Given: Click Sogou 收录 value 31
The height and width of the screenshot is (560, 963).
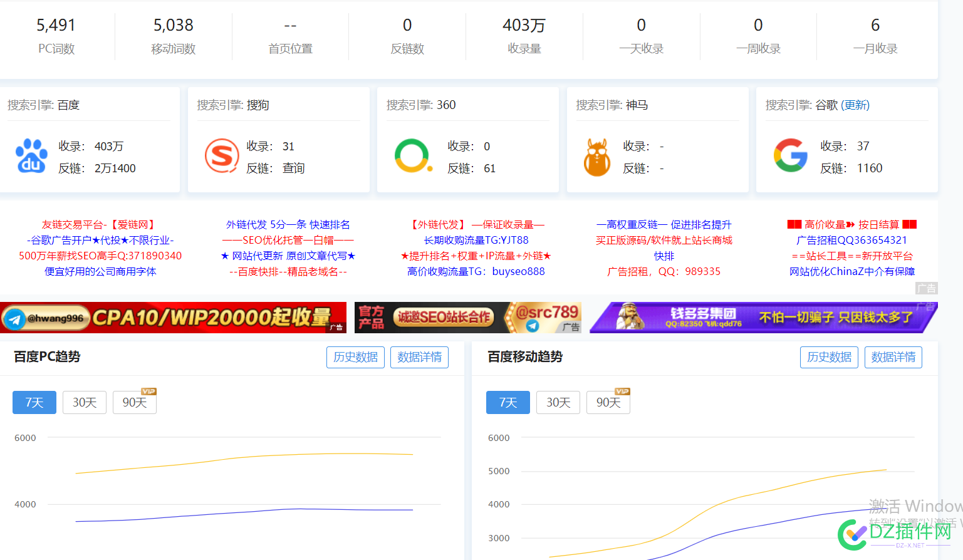Looking at the screenshot, I should pos(288,146).
